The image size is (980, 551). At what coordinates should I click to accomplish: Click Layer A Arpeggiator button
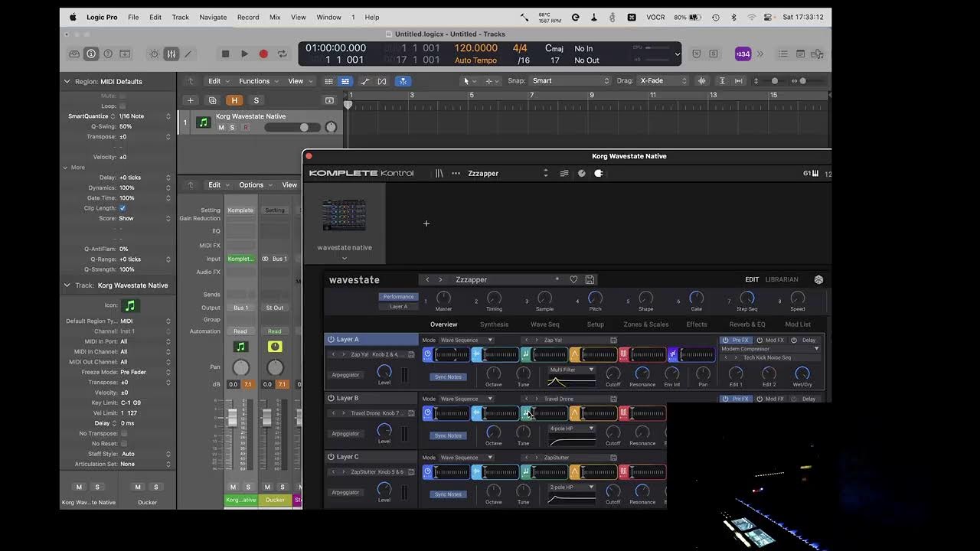pyautogui.click(x=345, y=375)
